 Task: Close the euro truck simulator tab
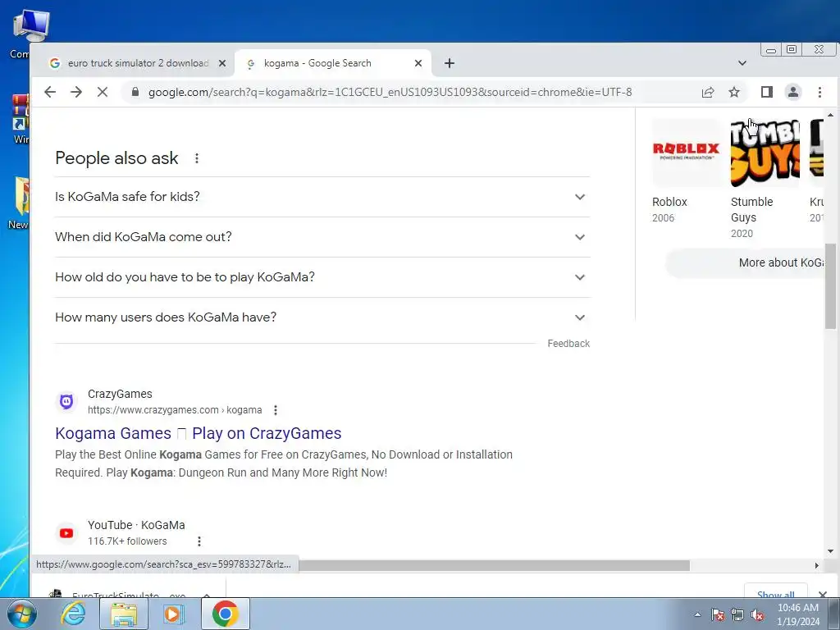click(x=222, y=63)
